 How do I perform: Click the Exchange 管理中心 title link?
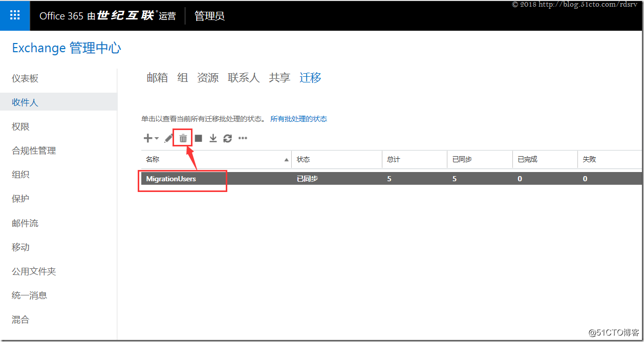point(67,48)
